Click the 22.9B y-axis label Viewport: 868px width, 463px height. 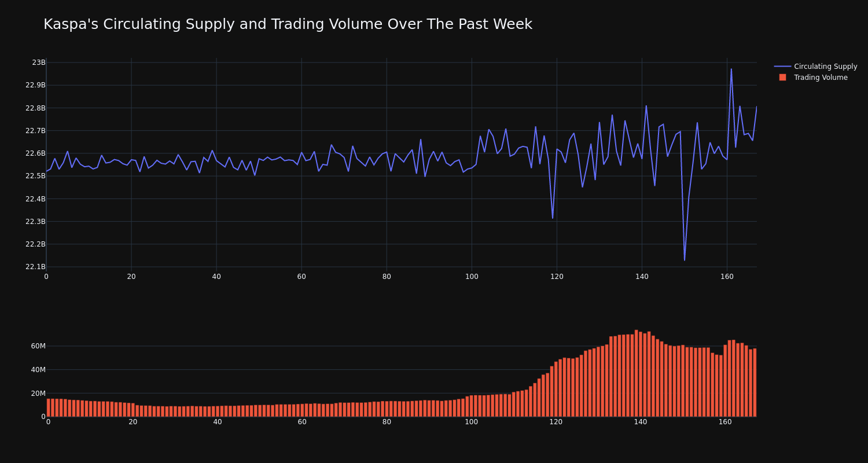point(35,85)
